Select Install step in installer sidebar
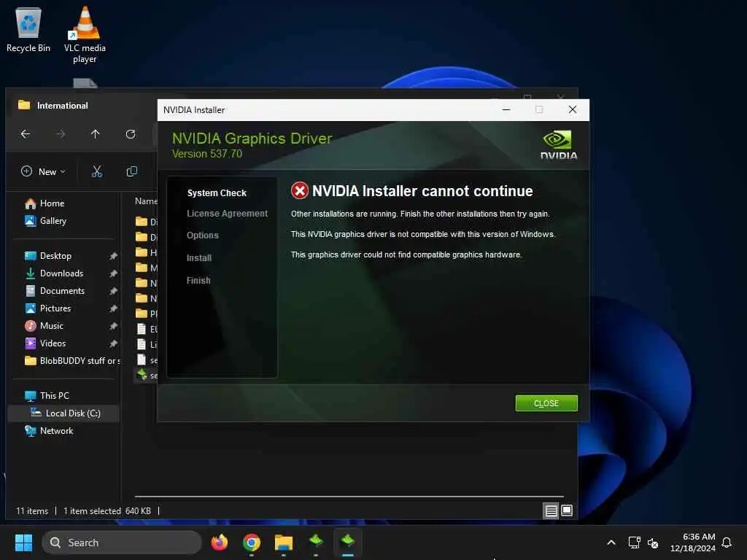Image resolution: width=747 pixels, height=560 pixels. (198, 258)
